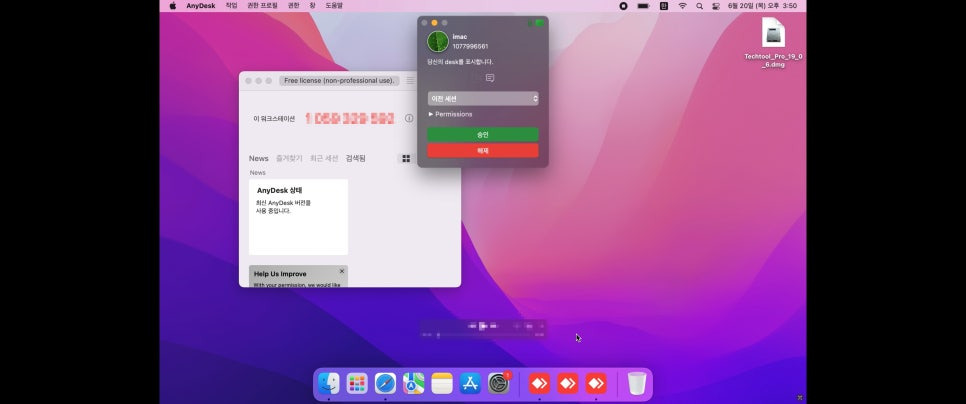Open the 작업 menu
Viewport: 966px width, 404px height.
pos(231,6)
